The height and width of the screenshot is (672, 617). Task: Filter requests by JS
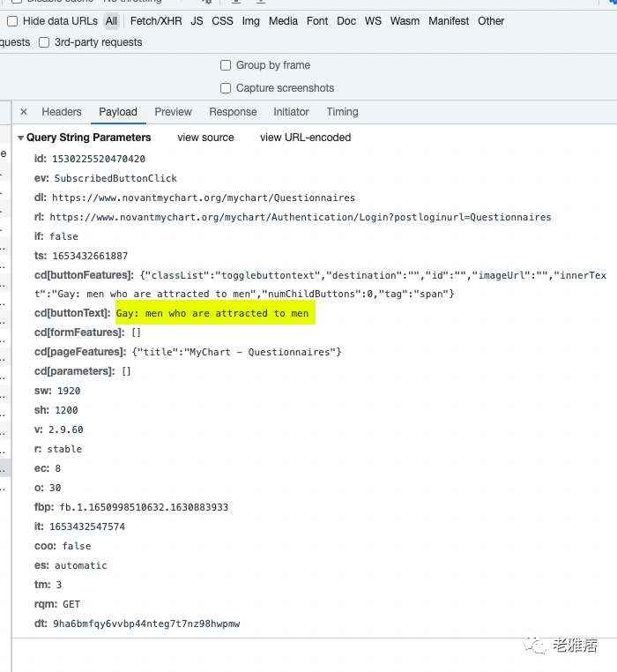coord(197,21)
